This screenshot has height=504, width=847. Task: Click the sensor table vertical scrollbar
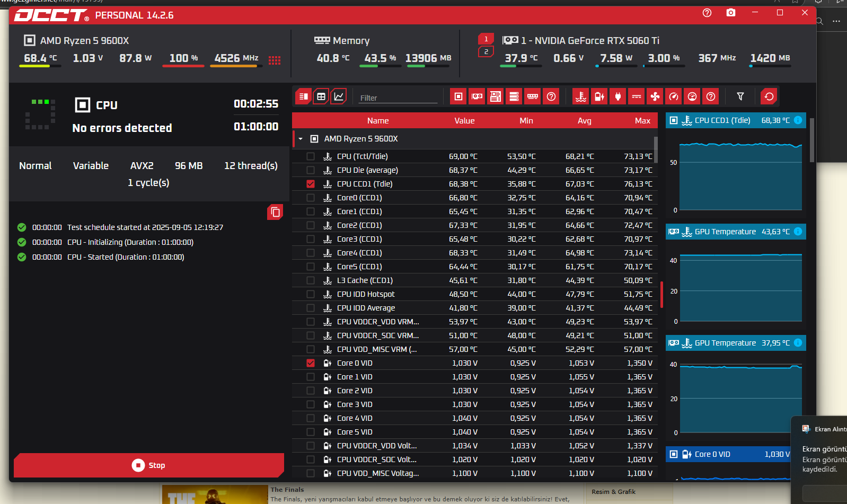pyautogui.click(x=656, y=150)
